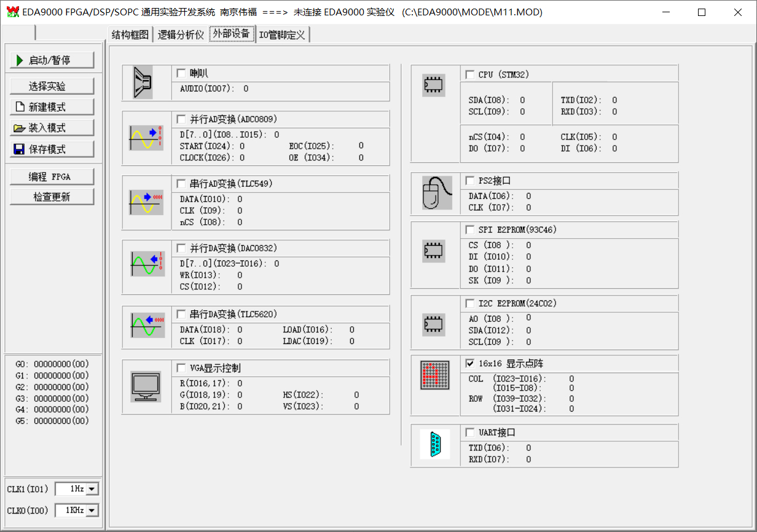The height and width of the screenshot is (532, 757).
Task: Open the CLK1(IO1) frequency dropdown
Action: click(92, 489)
